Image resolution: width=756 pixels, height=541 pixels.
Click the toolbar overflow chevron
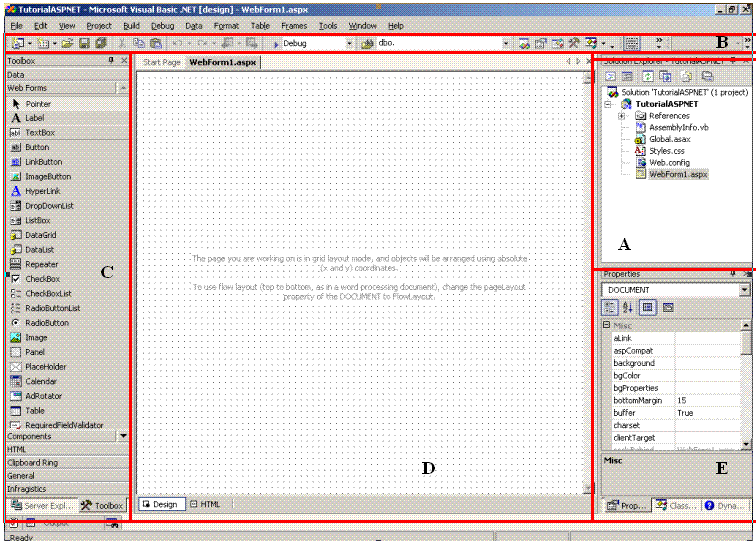[659, 42]
